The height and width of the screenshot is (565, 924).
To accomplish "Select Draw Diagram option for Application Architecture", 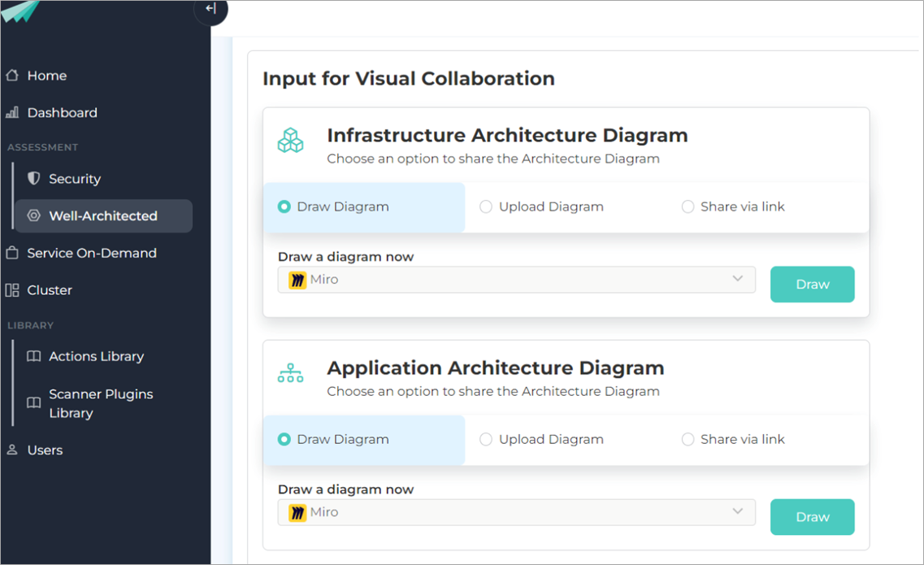I will pyautogui.click(x=284, y=439).
